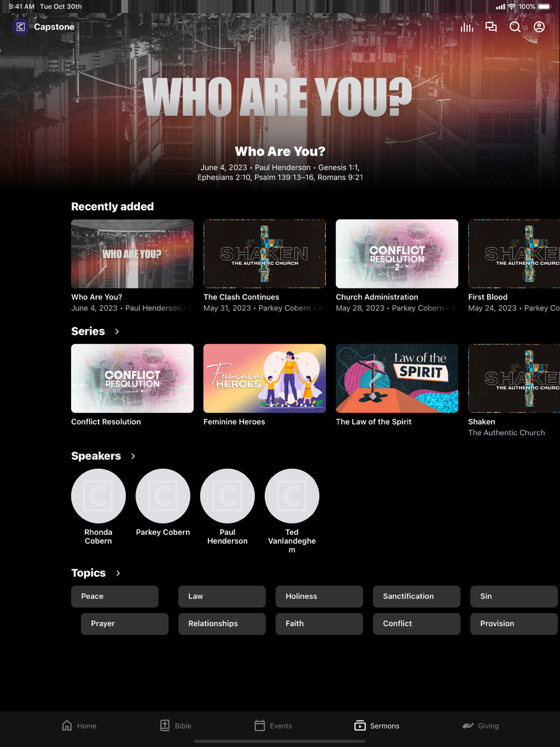
Task: Tap 'Conflict Resolution' series label
Action: coord(106,422)
